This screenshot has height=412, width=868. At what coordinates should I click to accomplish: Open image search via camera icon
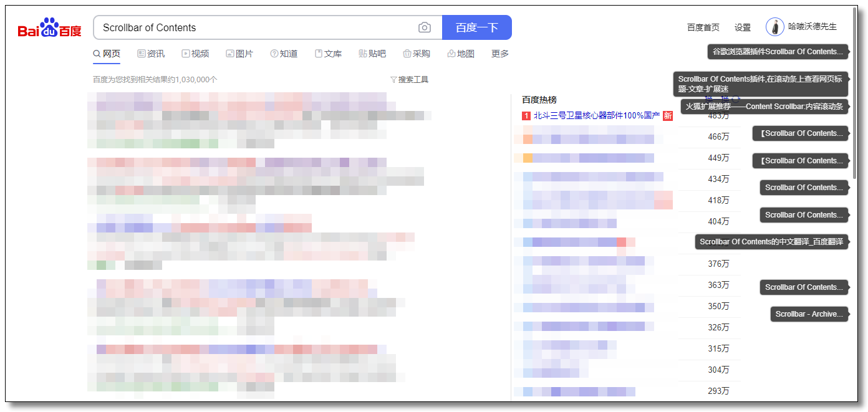425,27
